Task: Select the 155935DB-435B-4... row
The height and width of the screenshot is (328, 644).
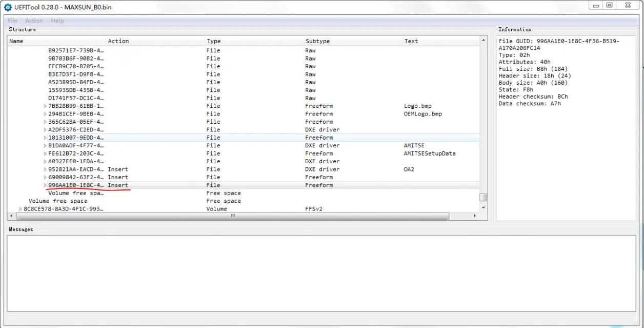Action: tap(244, 90)
